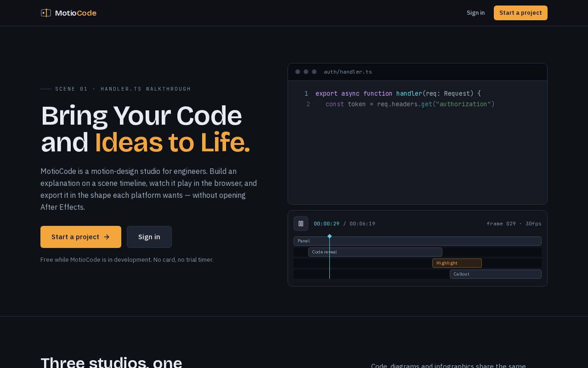Click code line number 1

pos(306,93)
